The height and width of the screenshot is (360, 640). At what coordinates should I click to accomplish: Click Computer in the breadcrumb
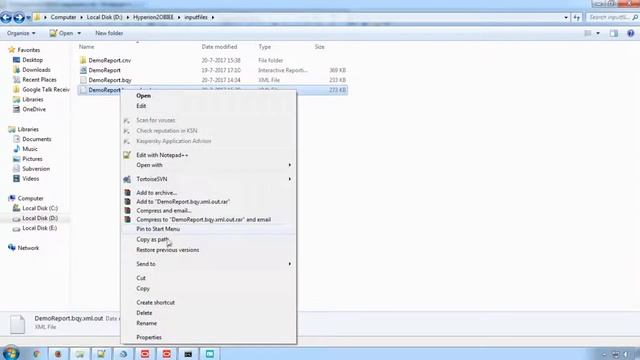click(x=63, y=18)
